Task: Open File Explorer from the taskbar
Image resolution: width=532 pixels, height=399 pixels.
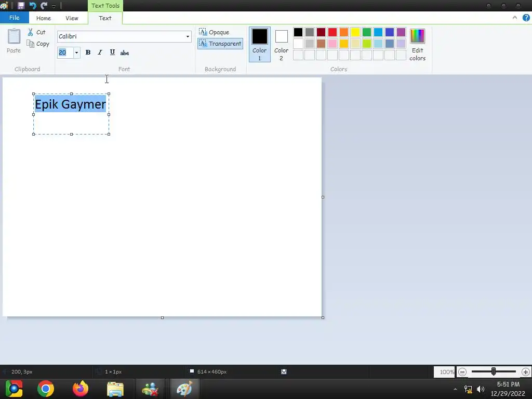Action: (115, 389)
